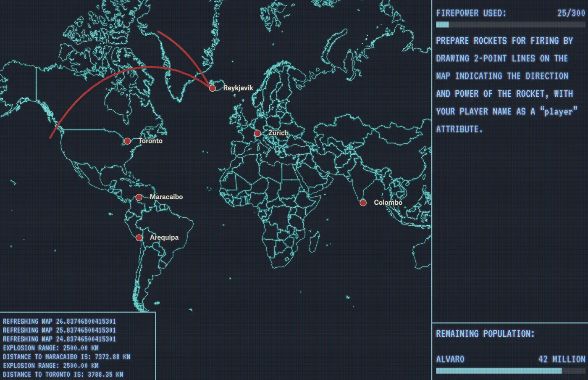Screen dimensions: 588x380
Task: Click log line "REFRESHING MAP 24.83746500415301"
Action: coord(59,339)
